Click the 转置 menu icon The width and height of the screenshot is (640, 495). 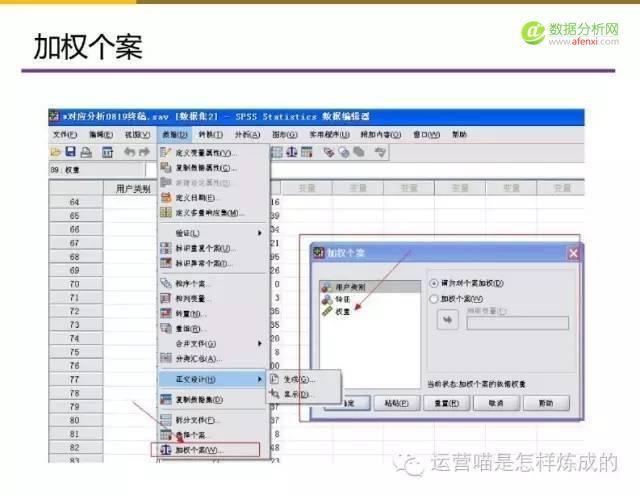pyautogui.click(x=166, y=313)
